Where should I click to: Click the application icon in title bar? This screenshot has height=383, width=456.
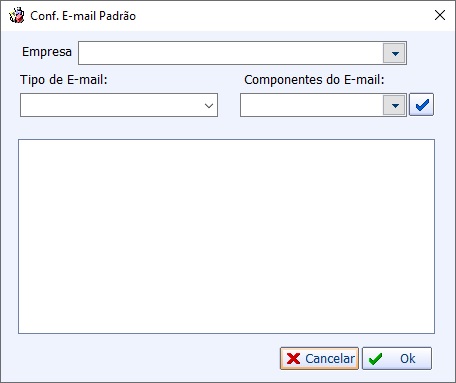coord(17,15)
